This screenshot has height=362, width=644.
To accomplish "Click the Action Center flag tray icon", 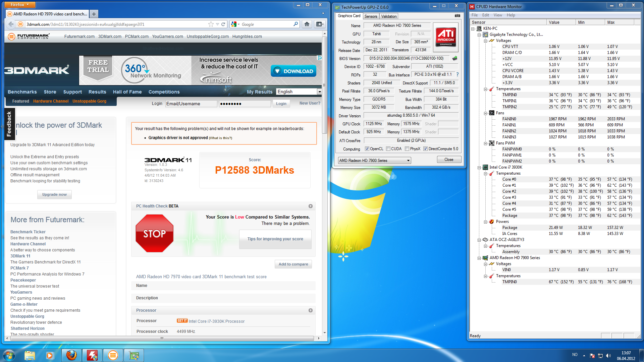I will (x=592, y=356).
